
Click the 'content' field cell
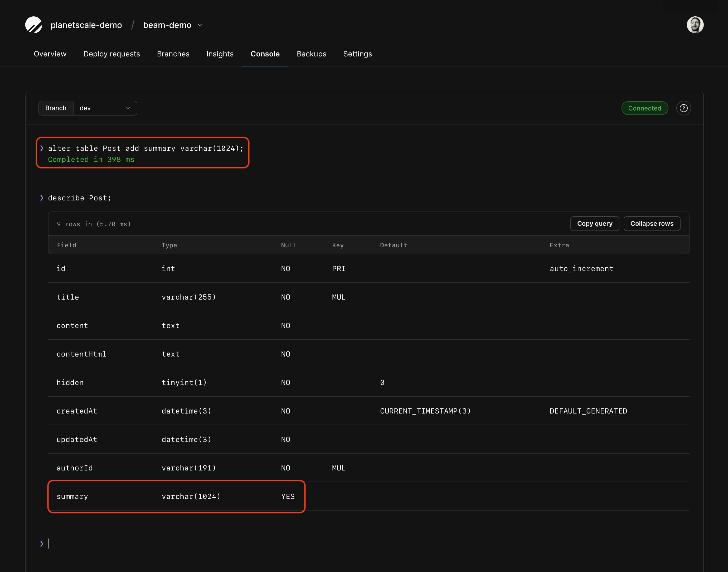[x=72, y=325]
